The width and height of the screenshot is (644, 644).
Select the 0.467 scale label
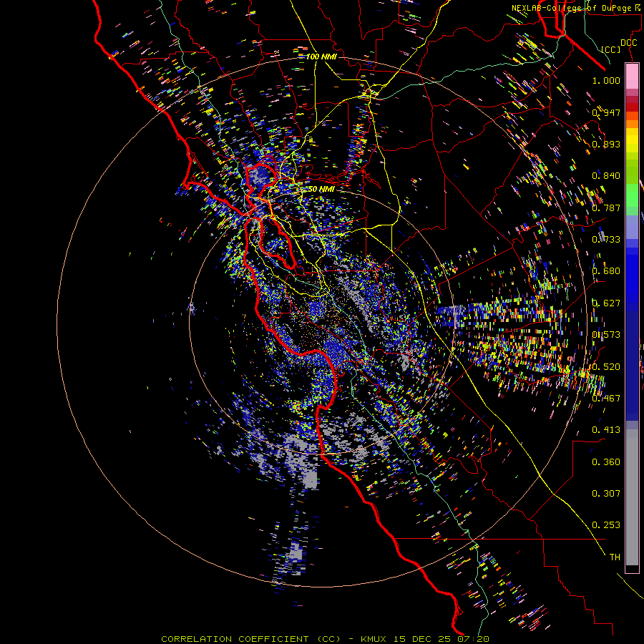(606, 399)
